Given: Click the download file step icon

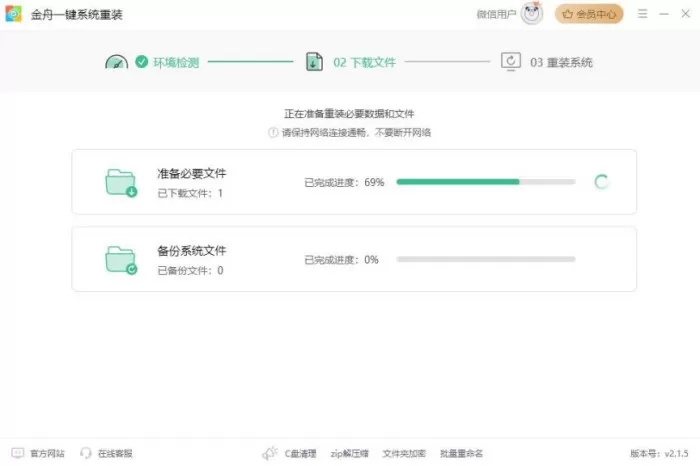Looking at the screenshot, I should [314, 62].
